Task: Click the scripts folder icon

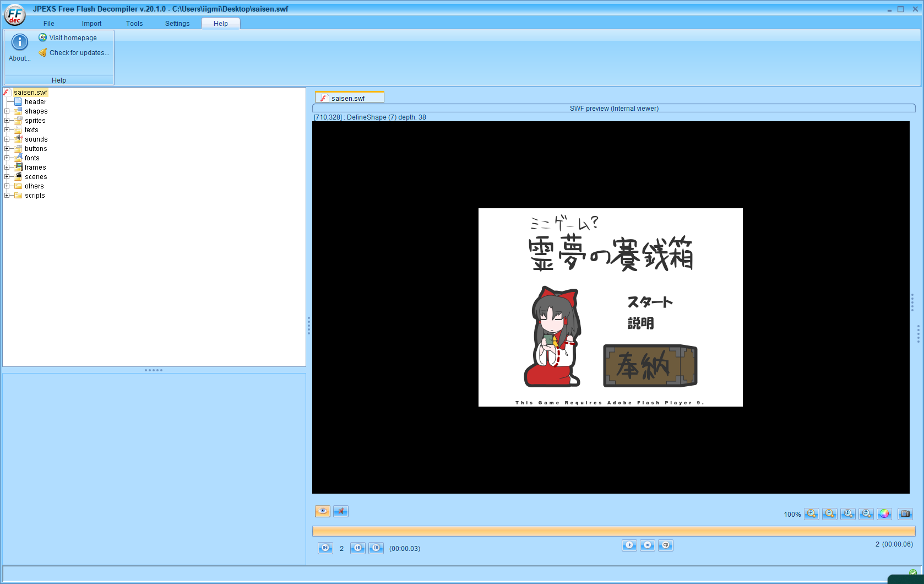Action: tap(18, 195)
